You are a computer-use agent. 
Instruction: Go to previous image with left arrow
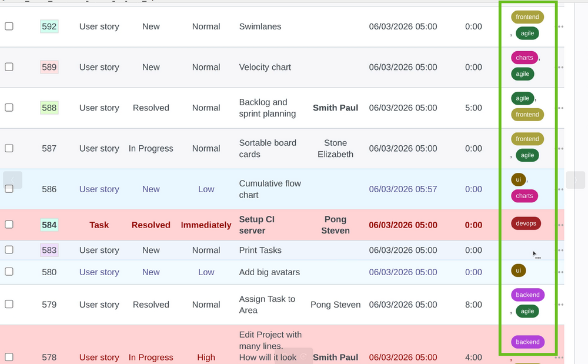coord(12,181)
